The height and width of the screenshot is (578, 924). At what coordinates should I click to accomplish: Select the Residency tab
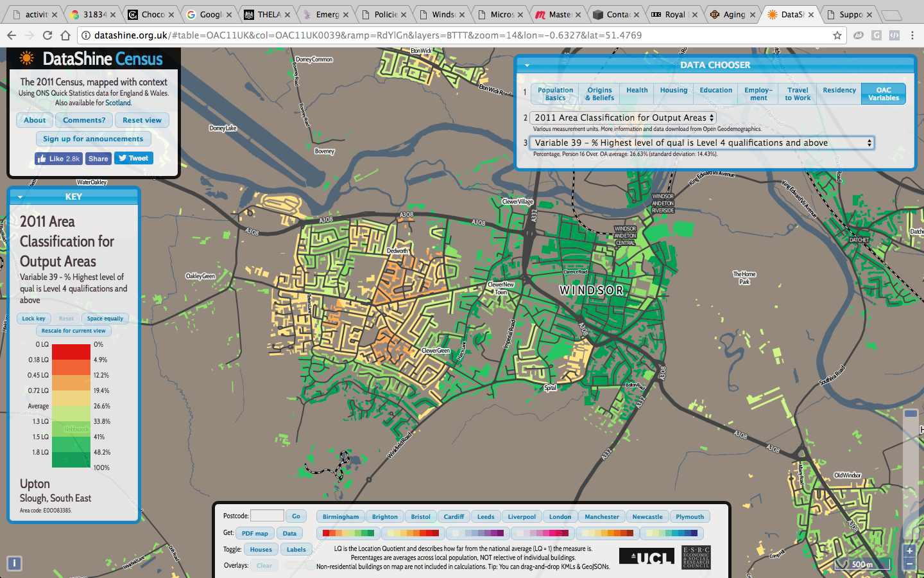(x=839, y=94)
